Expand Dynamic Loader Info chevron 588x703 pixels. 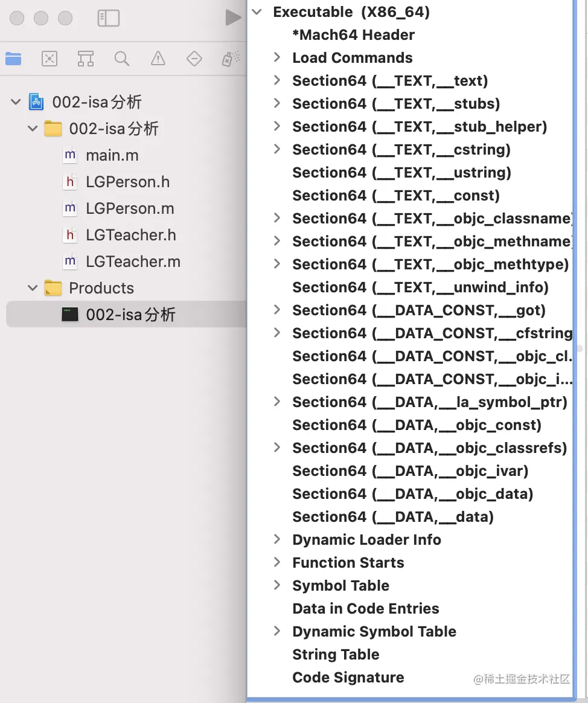pos(277,539)
